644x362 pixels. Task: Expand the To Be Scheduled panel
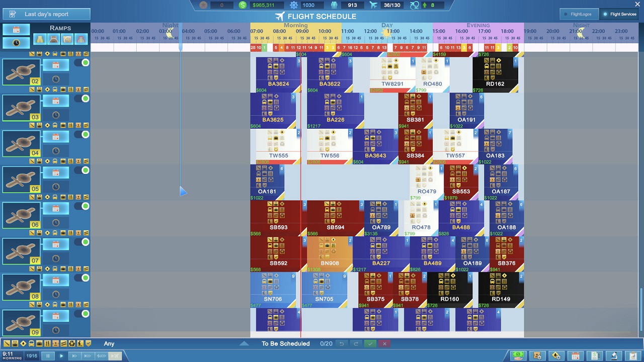[x=244, y=344]
